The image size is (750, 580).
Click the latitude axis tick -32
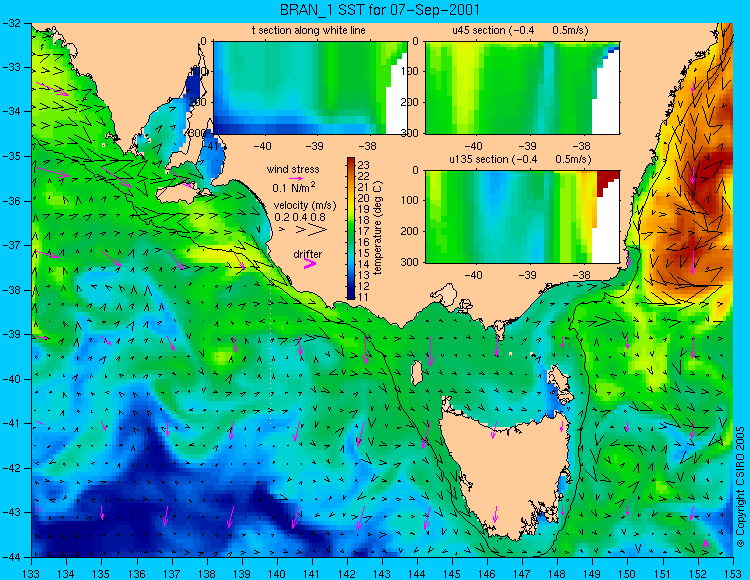[x=11, y=22]
